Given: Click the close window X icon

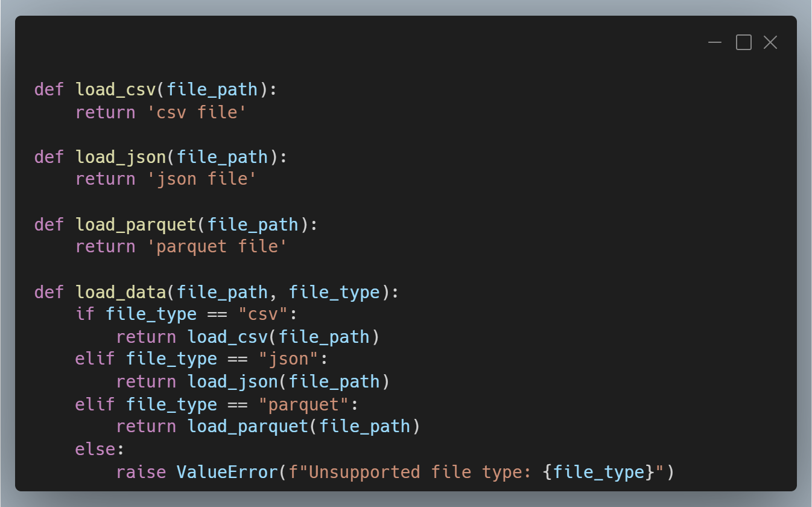Looking at the screenshot, I should [770, 42].
